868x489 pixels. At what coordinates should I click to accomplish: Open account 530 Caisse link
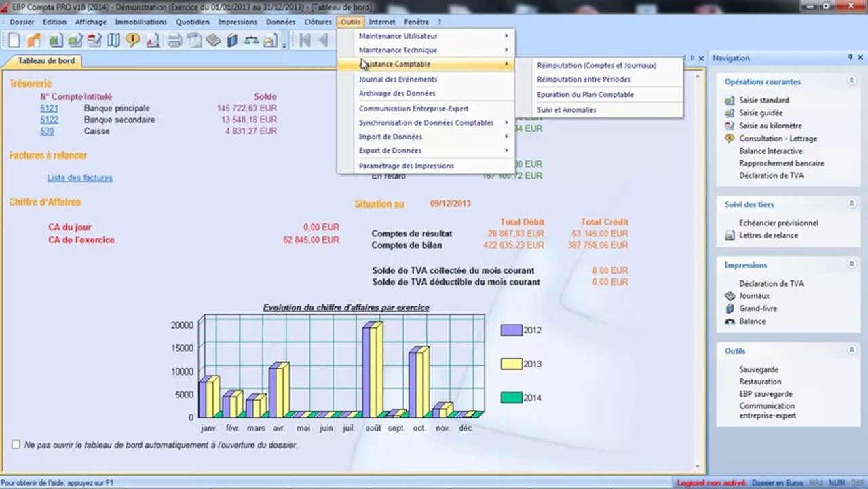(47, 132)
